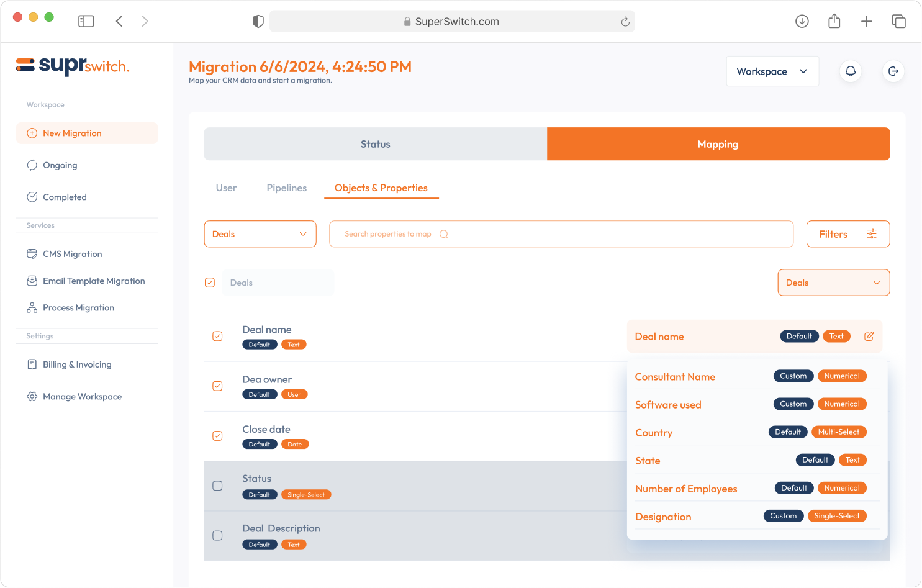Open the Workspace dropdown
Viewport: 922px width, 588px height.
pos(772,71)
